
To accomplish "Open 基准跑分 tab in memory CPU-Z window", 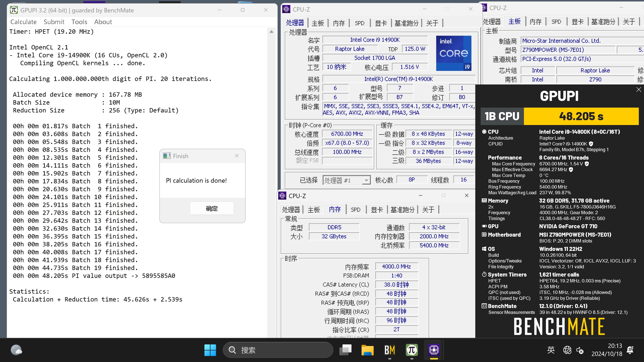I will (402, 210).
